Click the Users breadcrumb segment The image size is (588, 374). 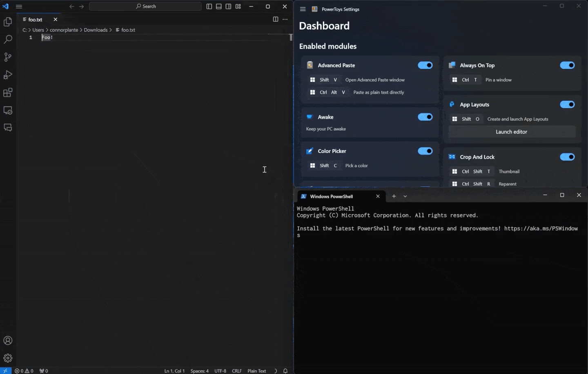pos(38,30)
